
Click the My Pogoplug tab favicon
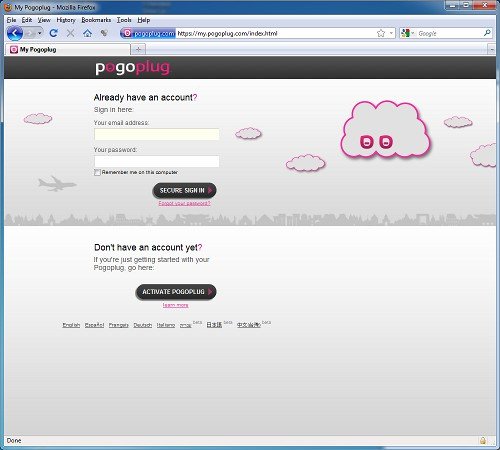click(14, 50)
